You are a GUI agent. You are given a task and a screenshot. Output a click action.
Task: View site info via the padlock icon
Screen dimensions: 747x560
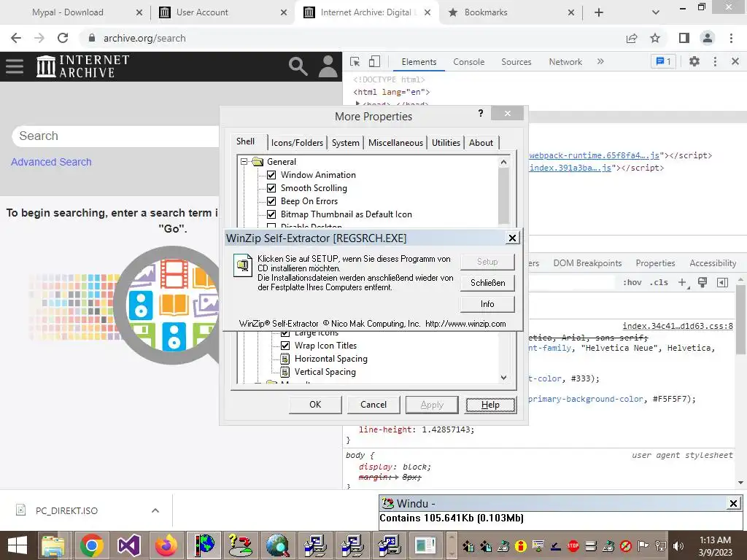pos(92,38)
